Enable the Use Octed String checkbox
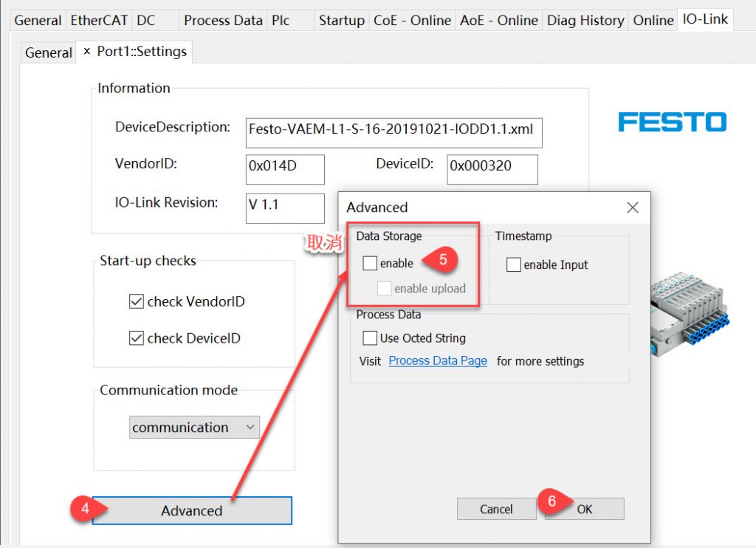 coord(370,338)
